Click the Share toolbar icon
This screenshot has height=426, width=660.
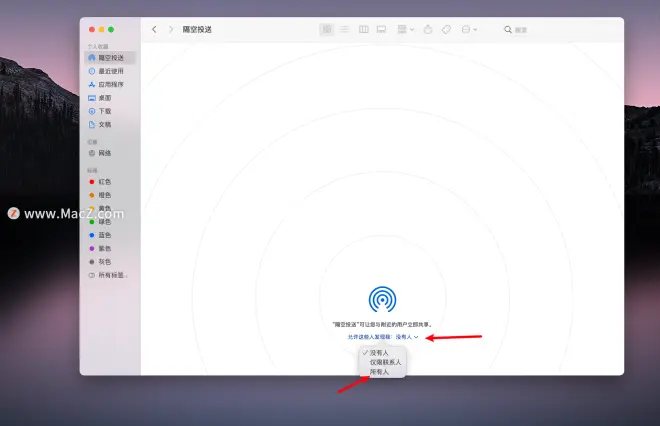pos(428,29)
